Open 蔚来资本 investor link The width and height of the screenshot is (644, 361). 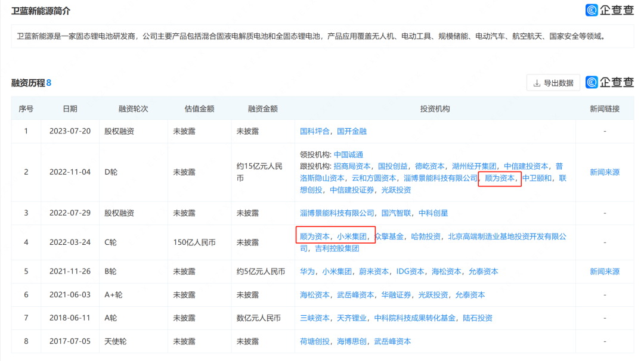point(374,272)
